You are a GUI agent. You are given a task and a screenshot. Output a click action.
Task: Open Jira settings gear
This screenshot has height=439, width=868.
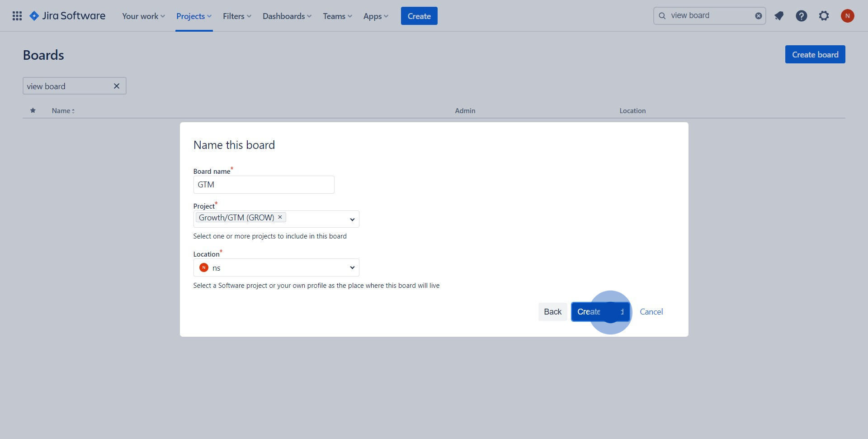(824, 15)
